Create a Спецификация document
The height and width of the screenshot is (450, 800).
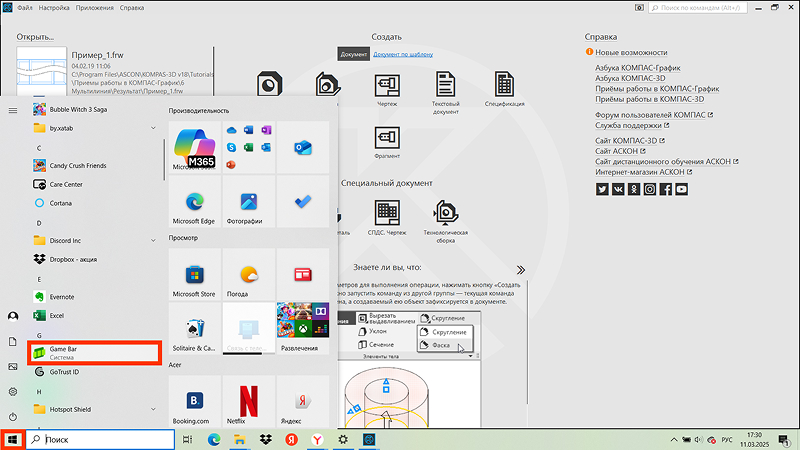click(504, 89)
